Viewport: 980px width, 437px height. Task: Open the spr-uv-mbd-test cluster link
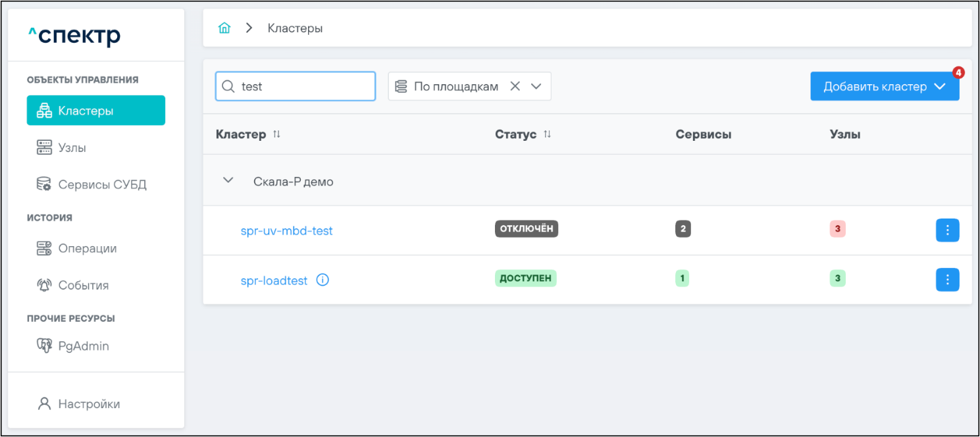tap(286, 231)
